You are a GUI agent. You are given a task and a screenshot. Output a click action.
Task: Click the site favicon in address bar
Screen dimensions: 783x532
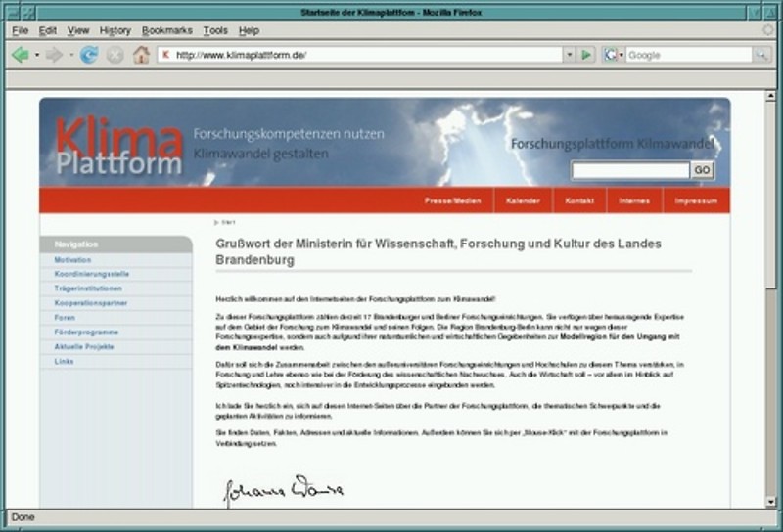[x=166, y=55]
